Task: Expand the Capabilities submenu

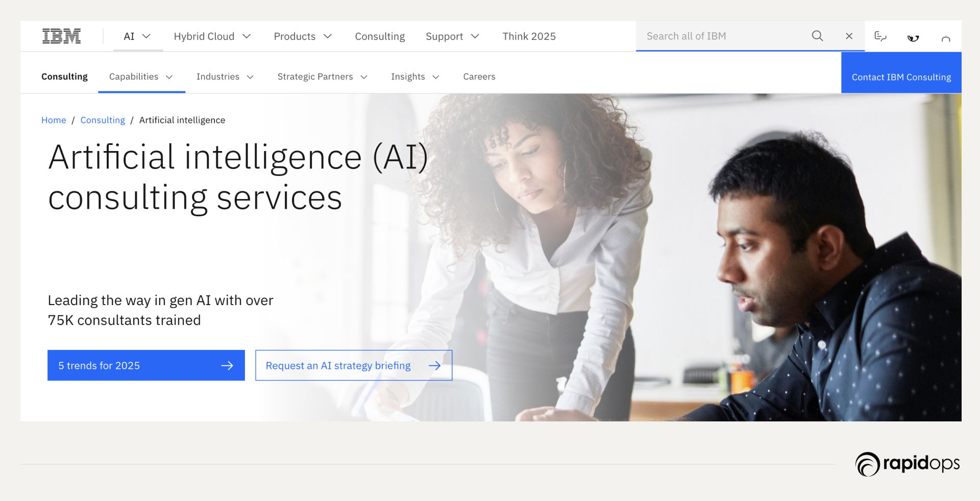Action: [x=141, y=77]
